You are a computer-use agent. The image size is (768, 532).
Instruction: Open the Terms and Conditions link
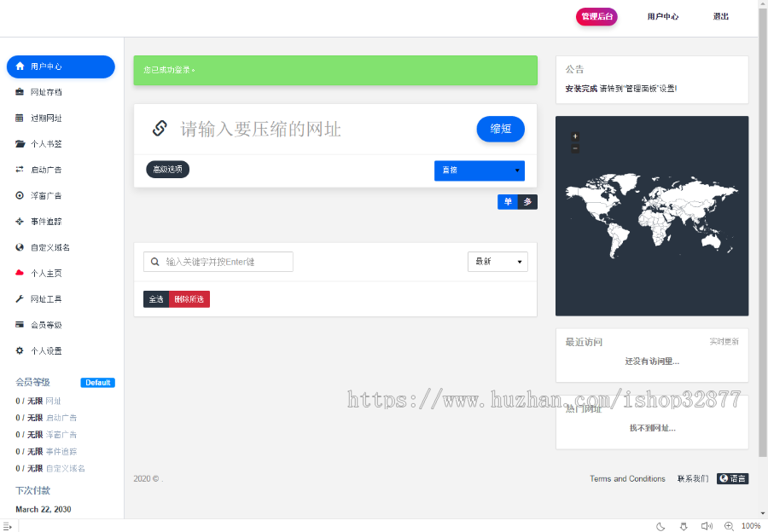(x=627, y=478)
